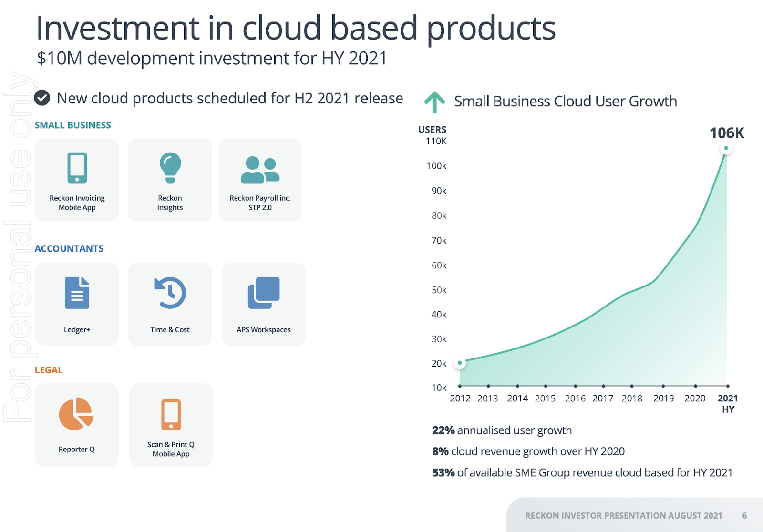The width and height of the screenshot is (763, 532).
Task: Click the 2021 HY end data point
Action: coord(726,148)
